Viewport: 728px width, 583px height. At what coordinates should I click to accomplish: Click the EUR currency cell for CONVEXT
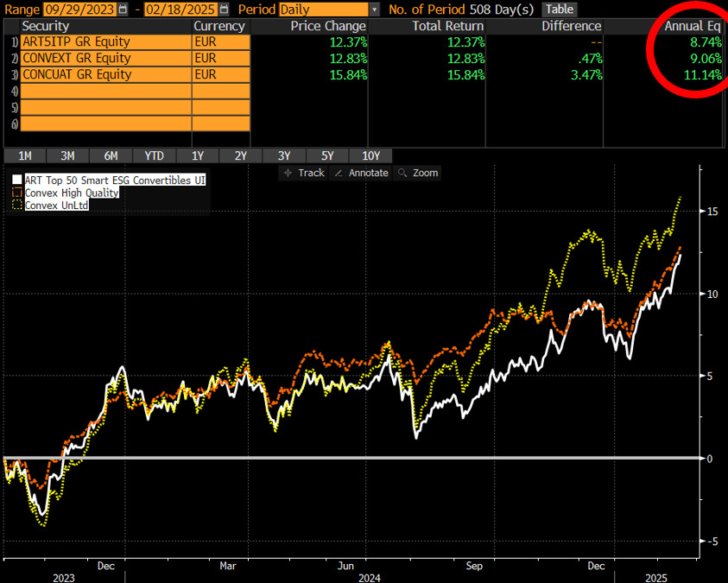[x=221, y=58]
